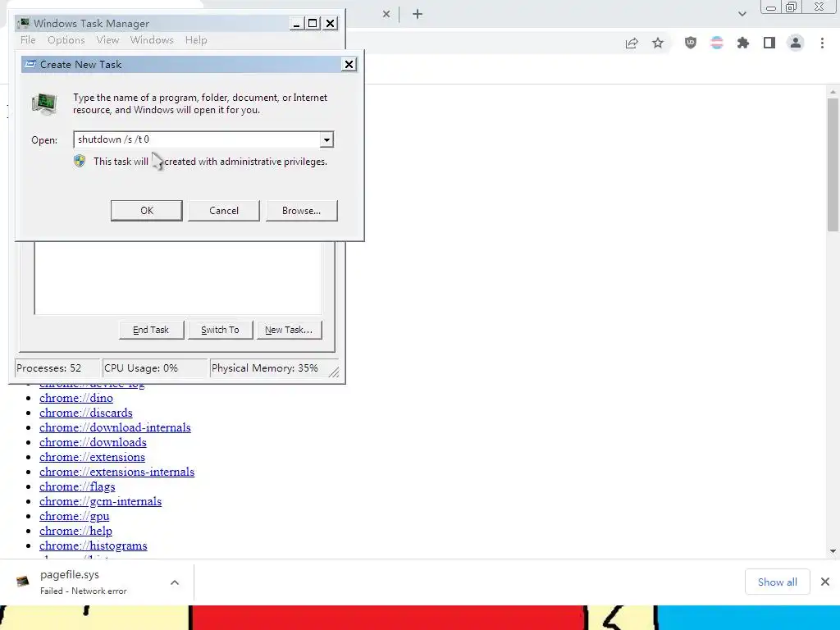The height and width of the screenshot is (630, 840).
Task: Open the chrome://gpu link
Action: tap(74, 517)
